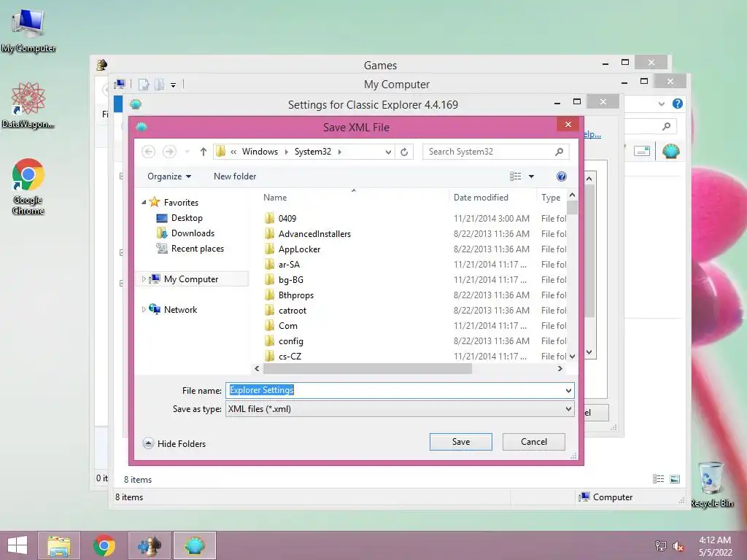Click the Forward arrow in Save dialog
Viewport: 747px width, 560px height.
(x=169, y=152)
